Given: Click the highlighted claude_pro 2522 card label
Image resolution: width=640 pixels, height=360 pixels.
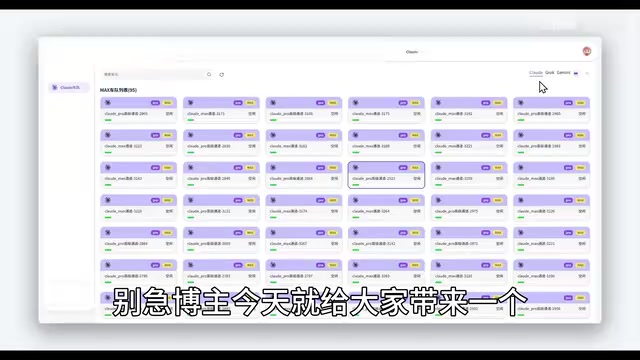Looking at the screenshot, I should 373,179.
